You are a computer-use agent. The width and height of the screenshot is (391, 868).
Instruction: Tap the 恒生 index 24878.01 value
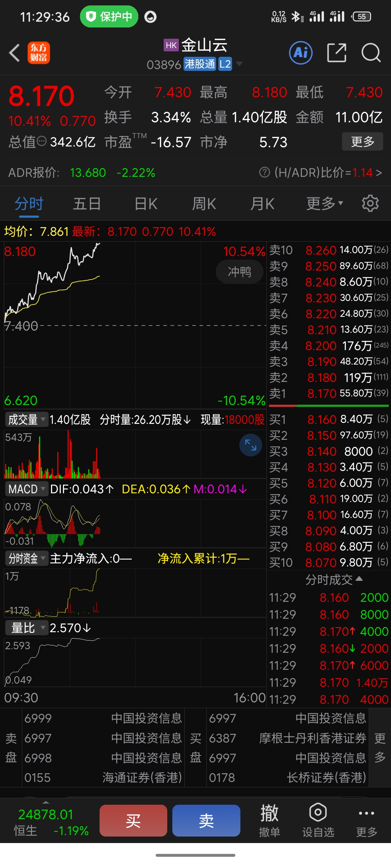coord(46,814)
